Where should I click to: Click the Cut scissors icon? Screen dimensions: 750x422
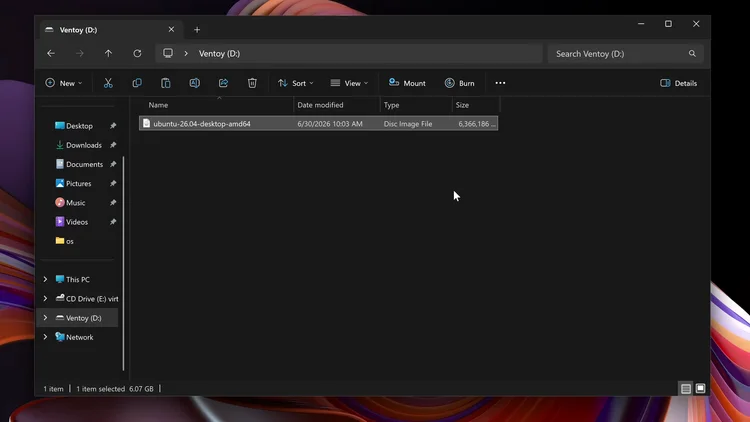pos(108,83)
